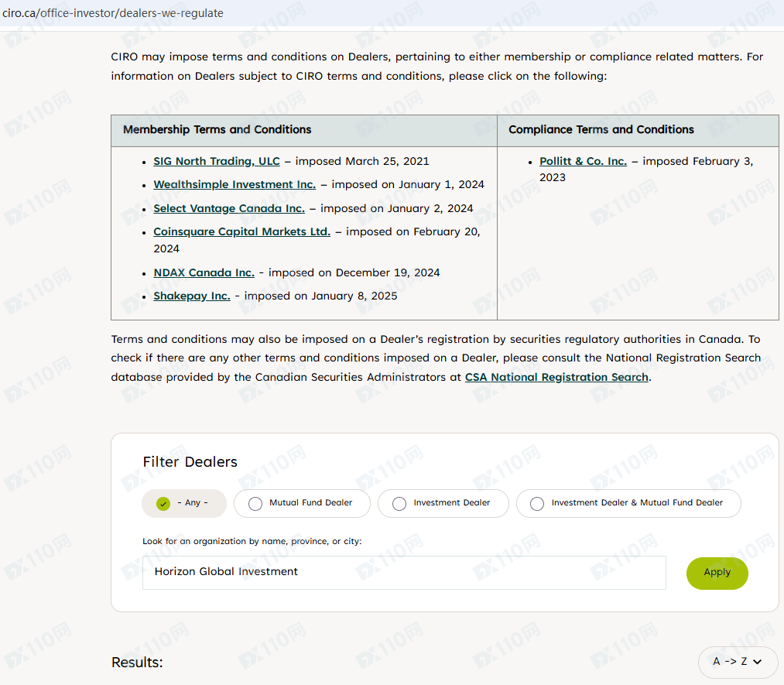Click the organization search input field
Image resolution: width=784 pixels, height=685 pixels.
click(403, 572)
